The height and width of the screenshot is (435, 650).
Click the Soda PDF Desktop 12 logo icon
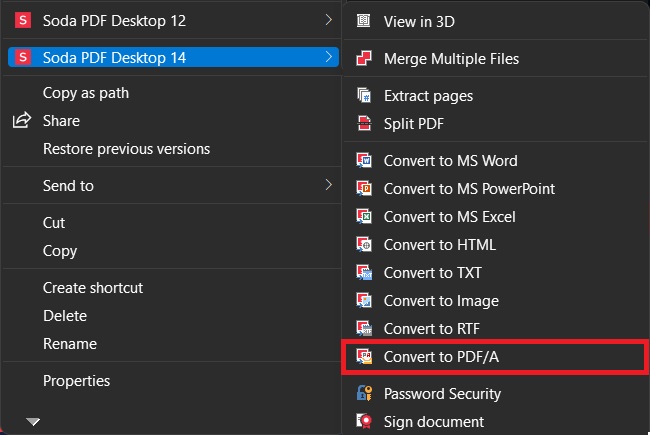pos(23,20)
